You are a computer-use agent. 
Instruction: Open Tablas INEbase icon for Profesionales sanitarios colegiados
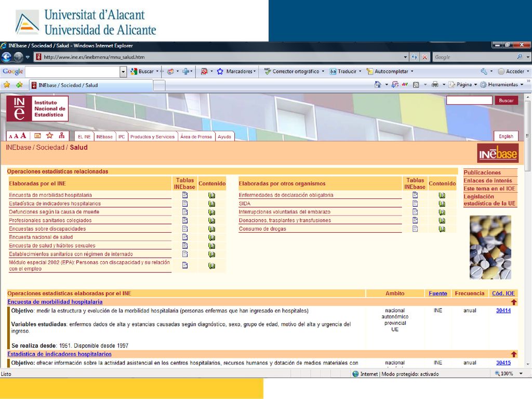[x=185, y=220]
